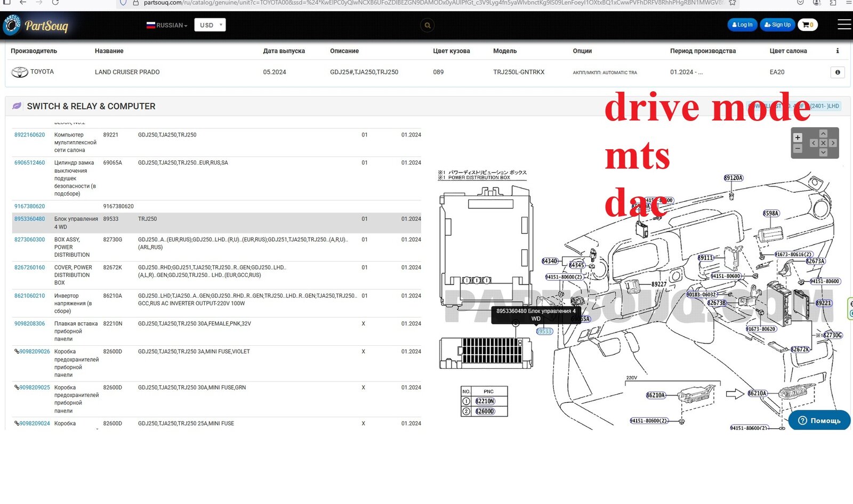Click callout 89227 in the diagram
This screenshot has height=504, width=853.
659,284
